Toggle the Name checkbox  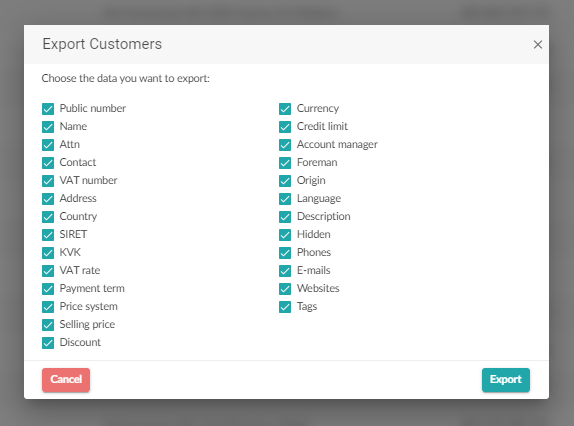click(48, 127)
